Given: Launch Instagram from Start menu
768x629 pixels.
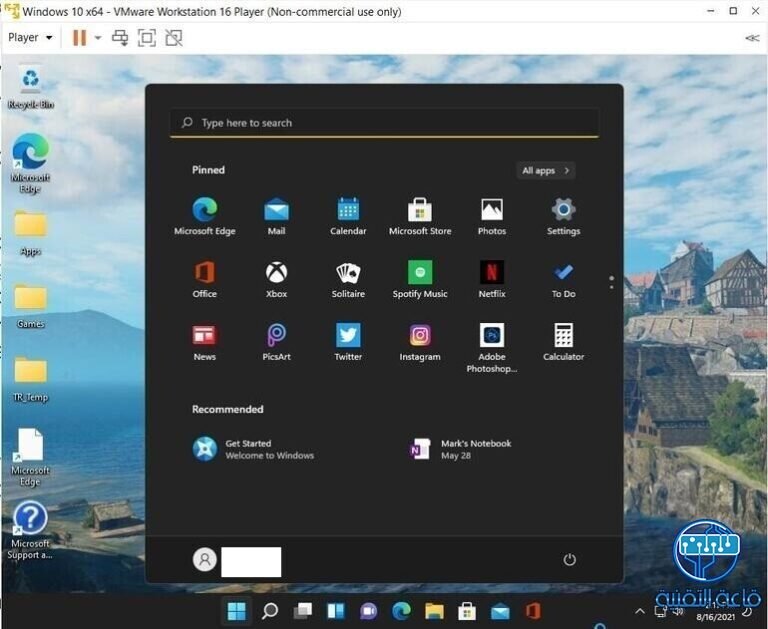Looking at the screenshot, I should (420, 342).
